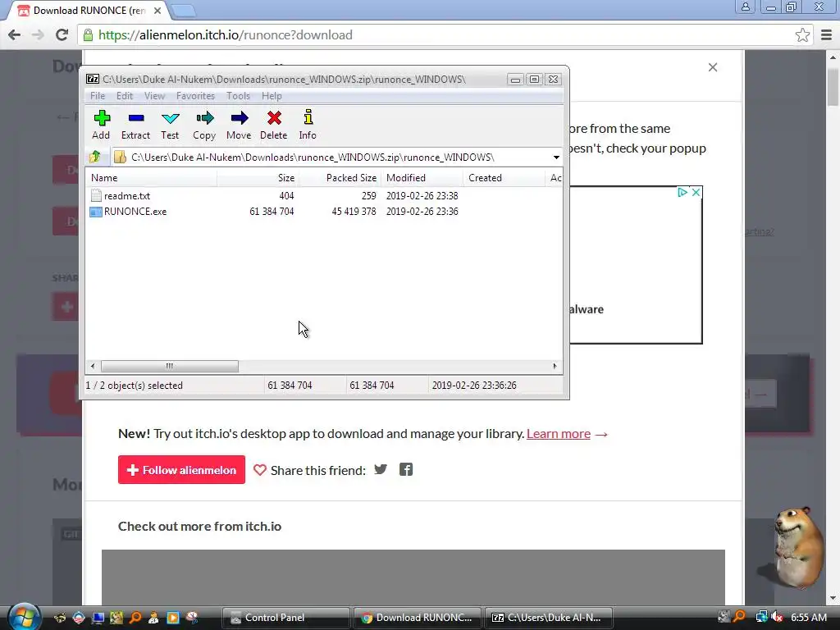Click readme.txt modified date 2019-02-26 23:38
The height and width of the screenshot is (630, 840).
[x=422, y=195]
